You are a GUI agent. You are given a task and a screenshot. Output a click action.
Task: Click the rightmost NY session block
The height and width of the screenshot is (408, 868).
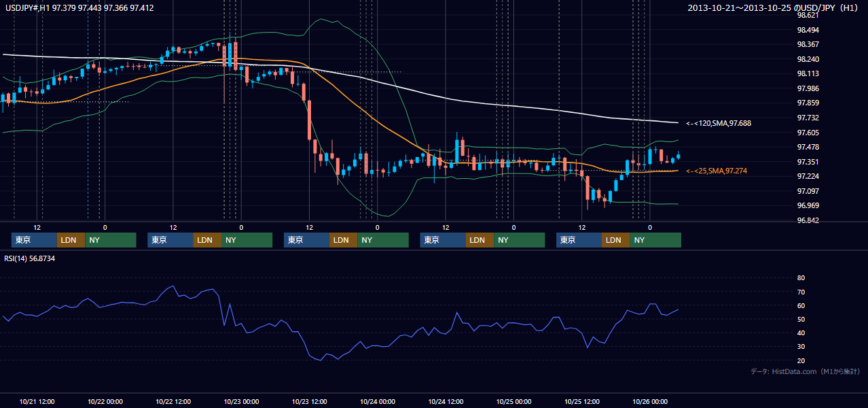coord(655,240)
